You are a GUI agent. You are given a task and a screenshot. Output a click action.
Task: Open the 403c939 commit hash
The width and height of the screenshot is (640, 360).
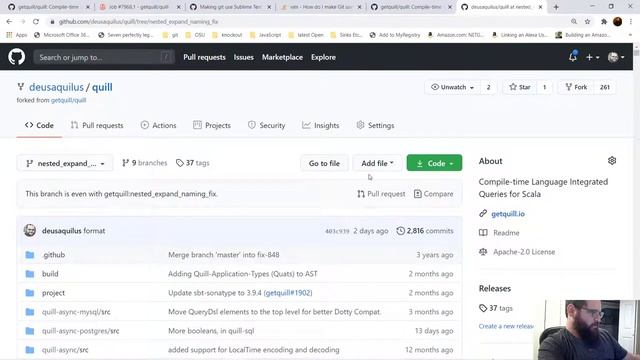point(337,231)
